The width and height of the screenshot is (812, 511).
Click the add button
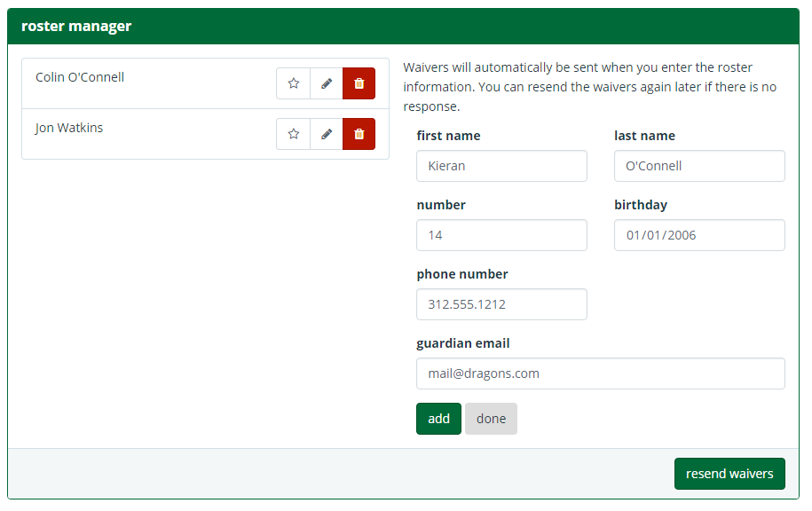click(x=438, y=419)
